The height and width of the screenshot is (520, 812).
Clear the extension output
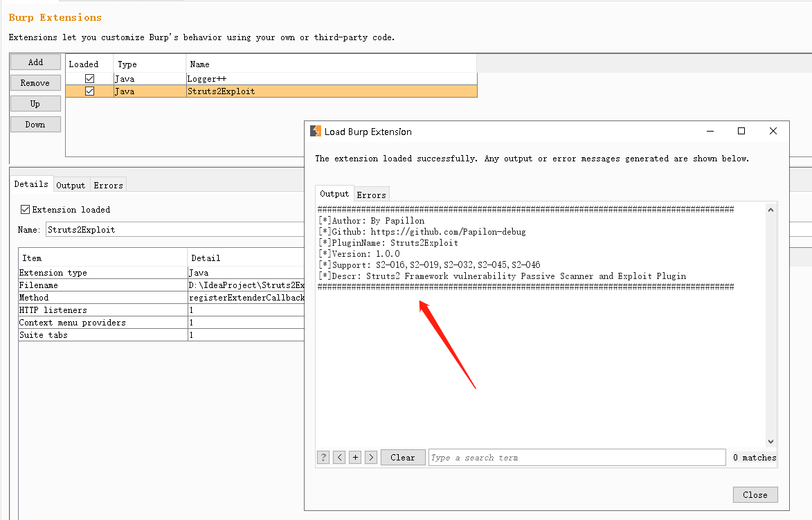402,457
